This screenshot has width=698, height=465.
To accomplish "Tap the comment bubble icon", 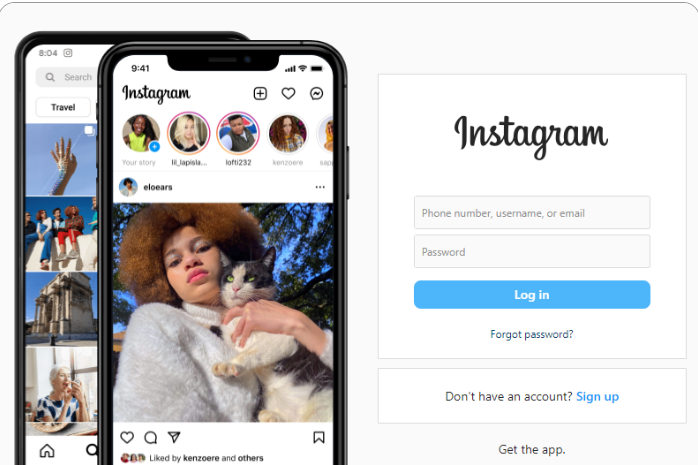I will (x=151, y=437).
